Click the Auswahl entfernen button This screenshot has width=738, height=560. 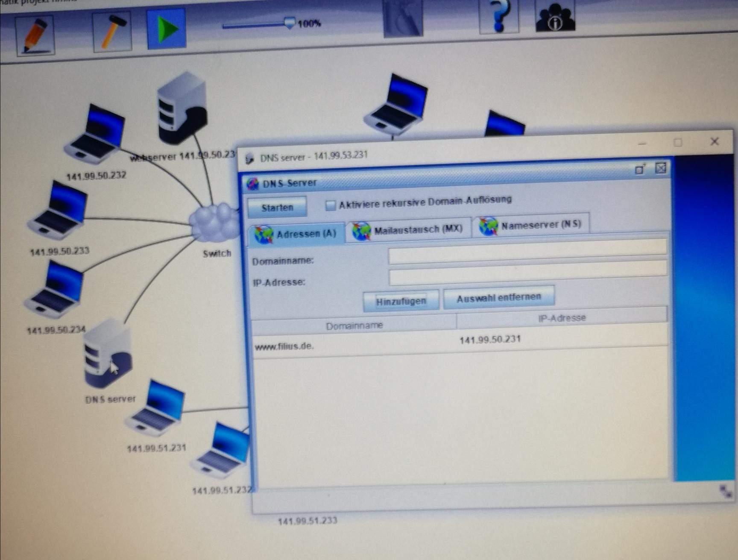[499, 297]
